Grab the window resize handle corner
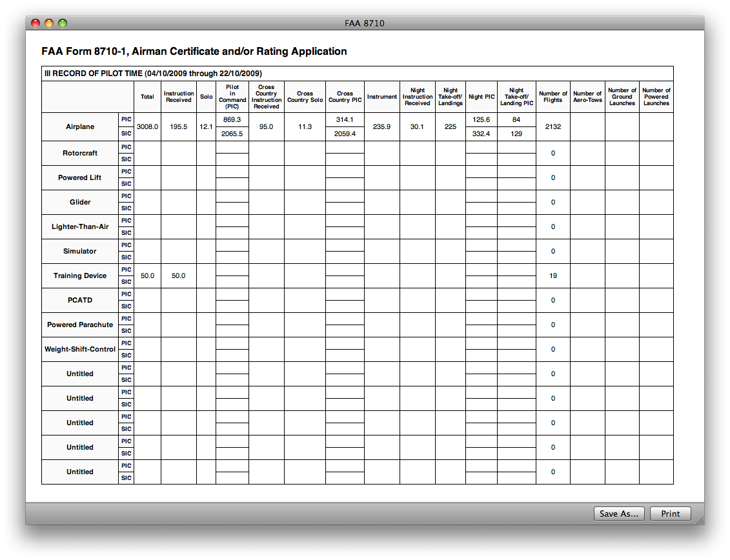 [700, 521]
